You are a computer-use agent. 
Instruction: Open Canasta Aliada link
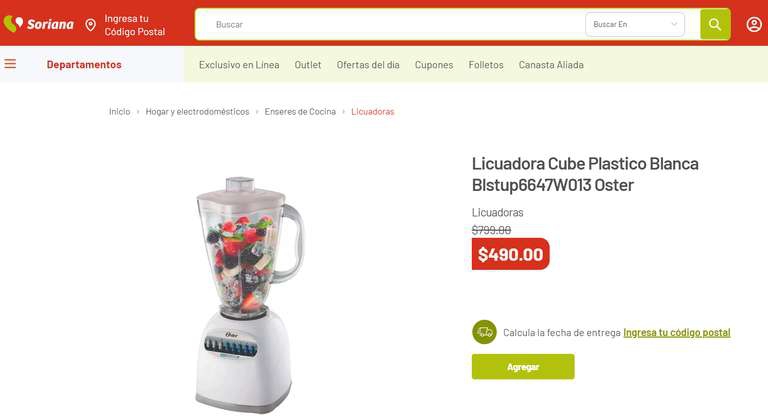coord(551,65)
